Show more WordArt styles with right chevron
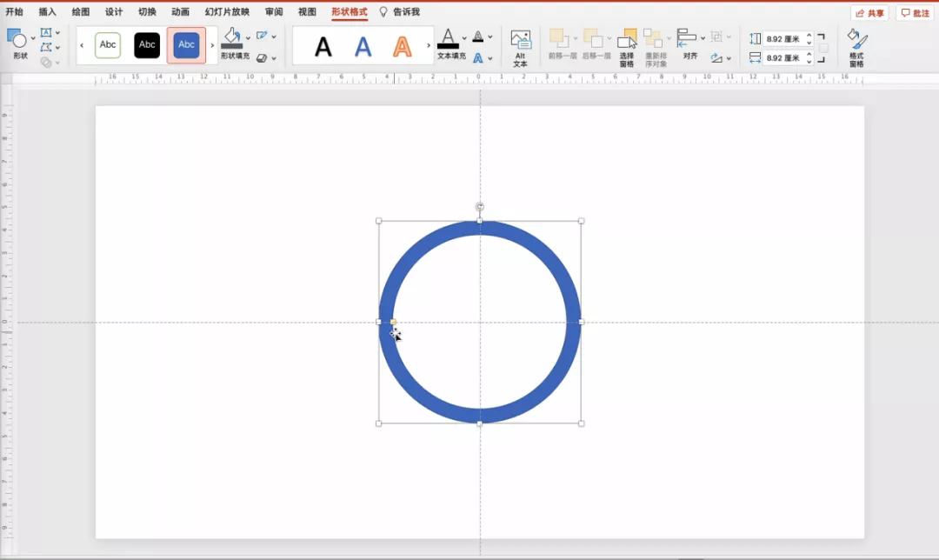 coord(428,45)
